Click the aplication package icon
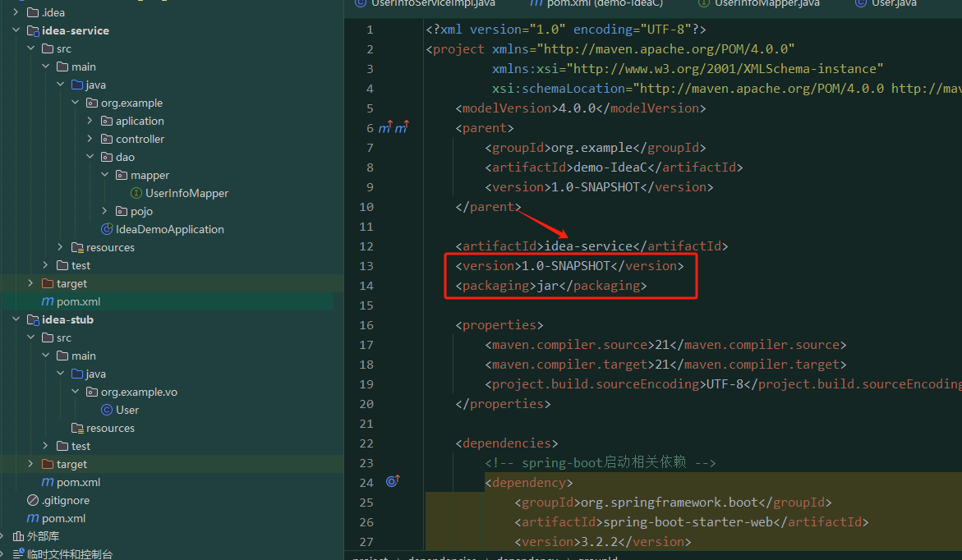This screenshot has height=560, width=962. 107,121
